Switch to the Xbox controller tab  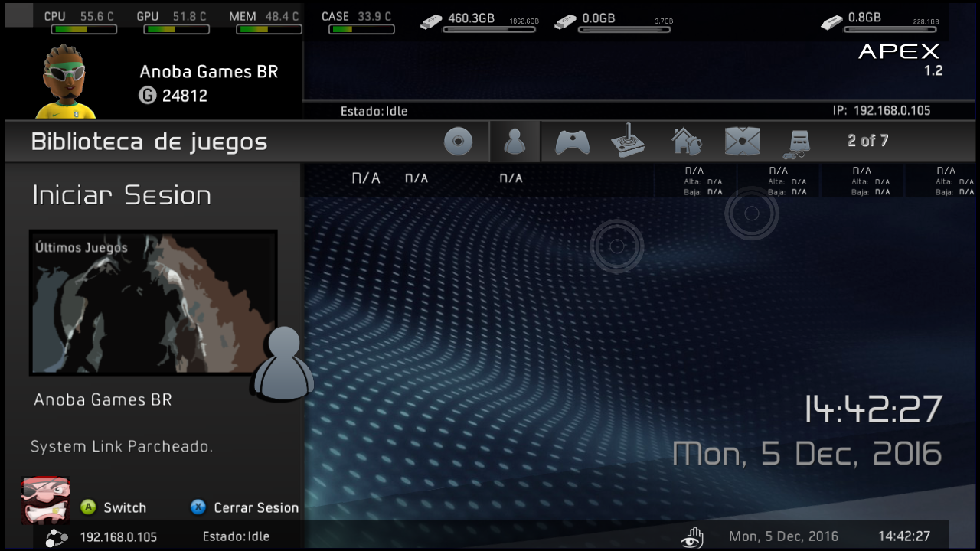(x=572, y=142)
